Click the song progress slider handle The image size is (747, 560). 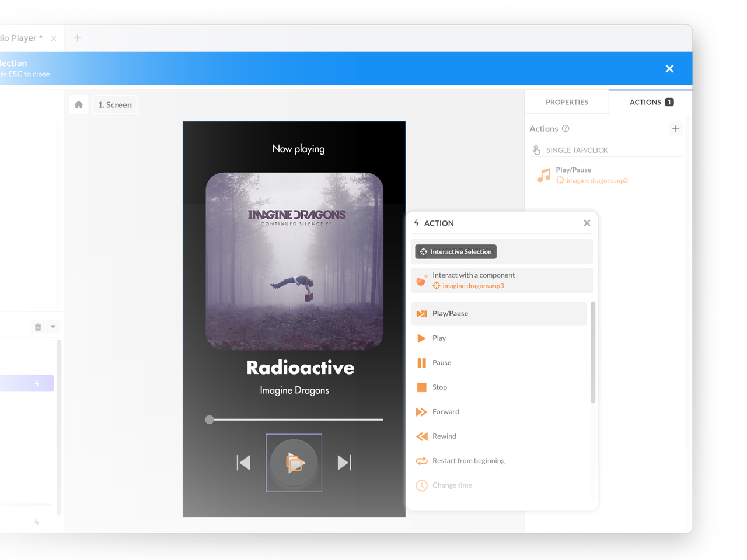pyautogui.click(x=209, y=419)
